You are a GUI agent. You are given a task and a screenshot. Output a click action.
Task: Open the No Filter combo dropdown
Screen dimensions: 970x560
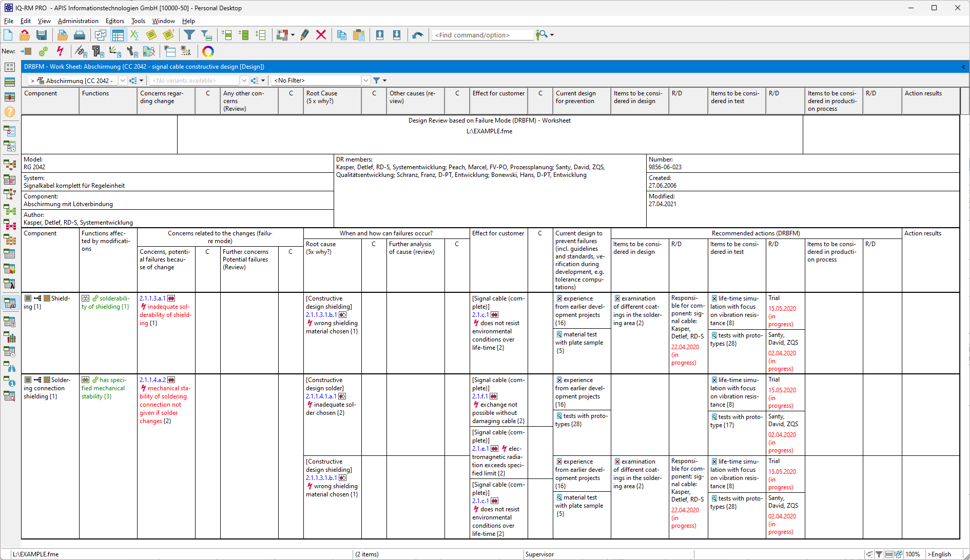[x=366, y=81]
